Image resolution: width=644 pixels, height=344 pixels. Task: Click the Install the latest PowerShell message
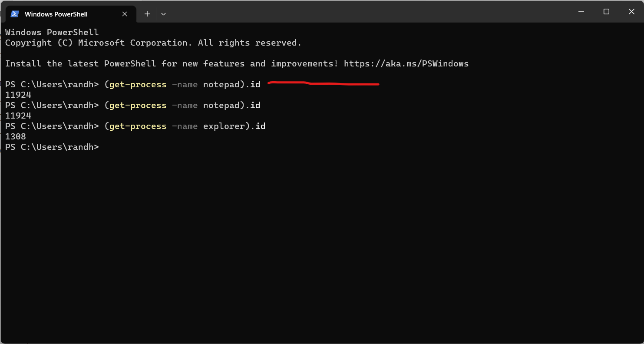[x=237, y=64]
